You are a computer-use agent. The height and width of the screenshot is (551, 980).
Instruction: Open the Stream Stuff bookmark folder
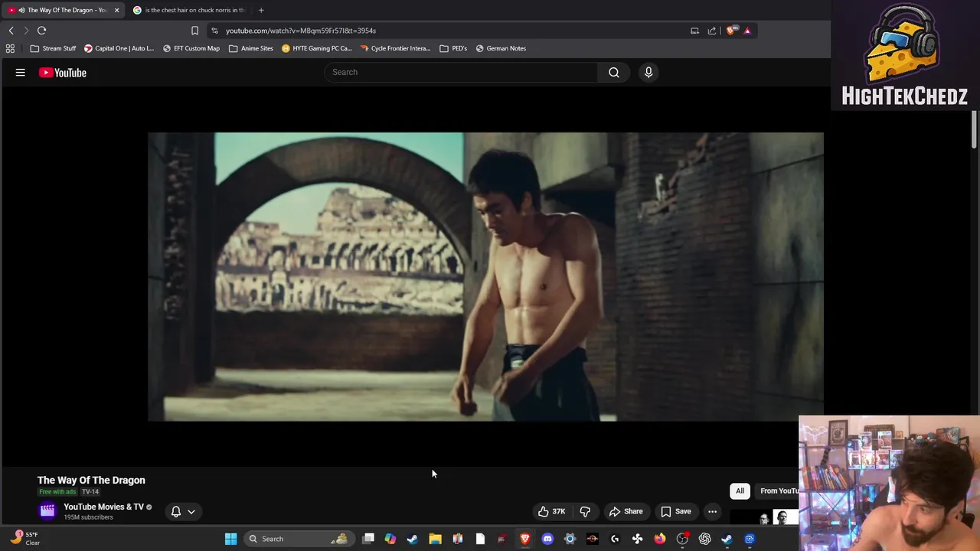coord(53,48)
